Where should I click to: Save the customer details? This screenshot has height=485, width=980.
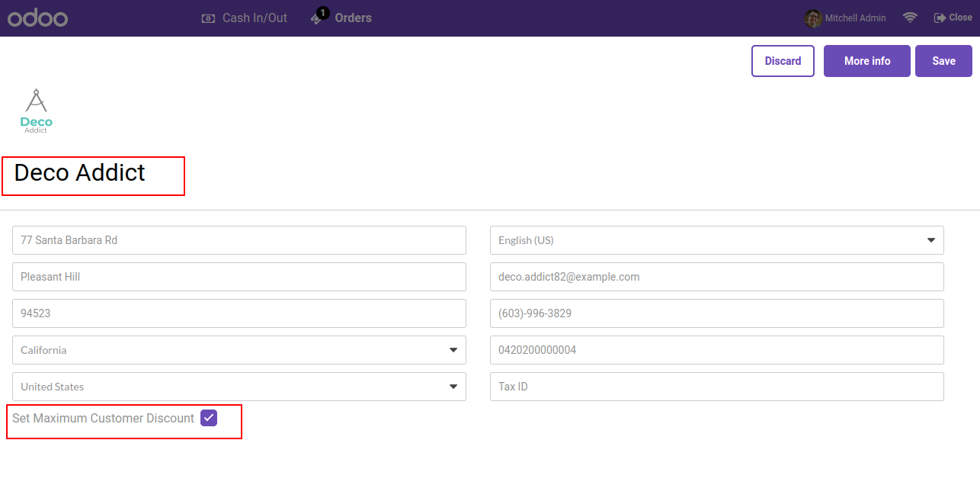coord(943,61)
